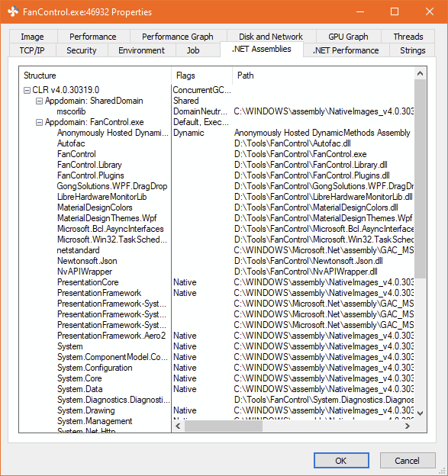Select Microsoft.Bcl.AsyncInterfaces assembly
The height and width of the screenshot is (476, 448).
(x=111, y=229)
